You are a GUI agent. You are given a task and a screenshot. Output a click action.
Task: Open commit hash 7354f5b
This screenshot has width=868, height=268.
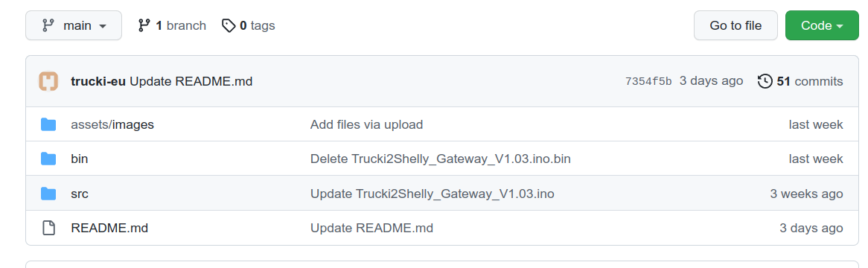648,81
